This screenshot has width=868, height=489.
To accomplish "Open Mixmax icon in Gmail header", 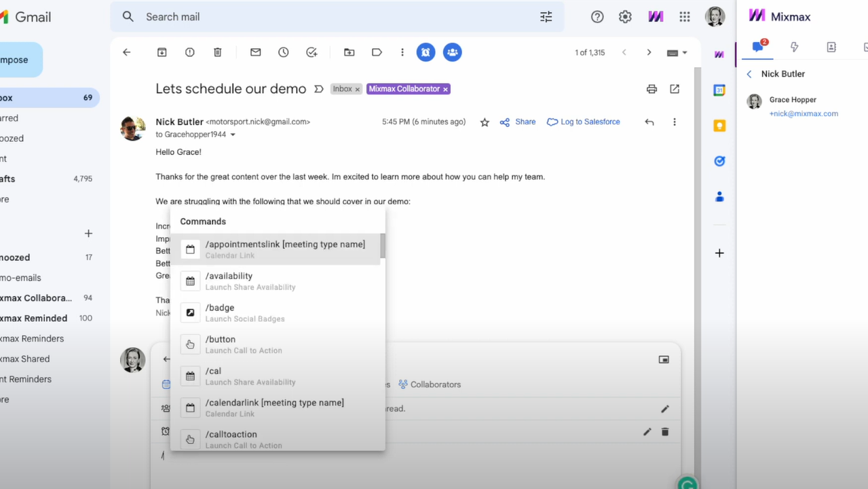I will [655, 17].
